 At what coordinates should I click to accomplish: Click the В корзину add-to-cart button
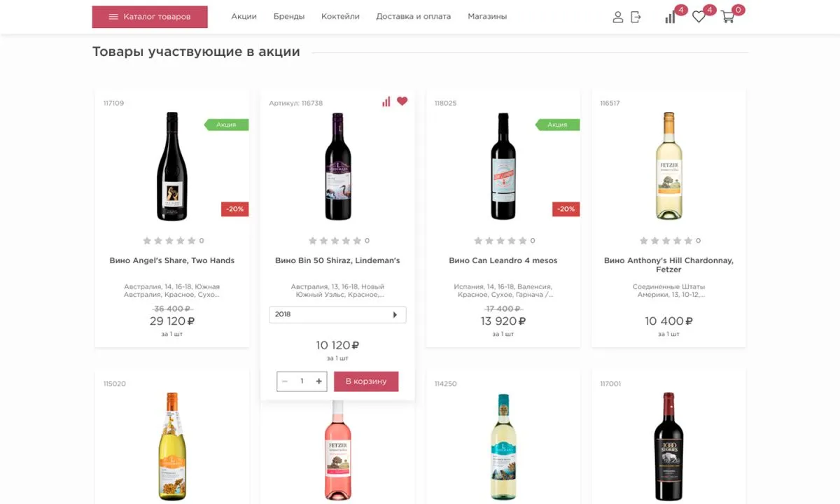[x=366, y=381]
